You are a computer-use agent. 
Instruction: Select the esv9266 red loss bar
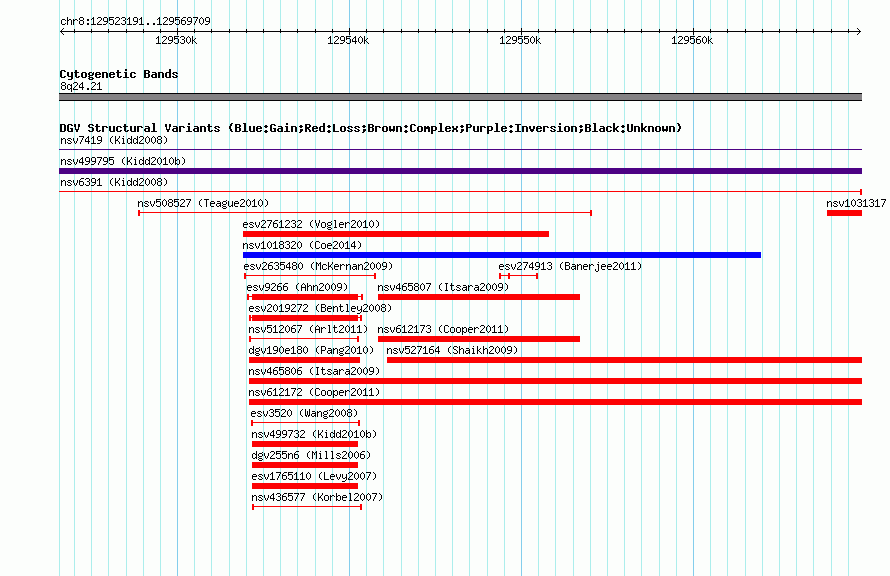[305, 297]
